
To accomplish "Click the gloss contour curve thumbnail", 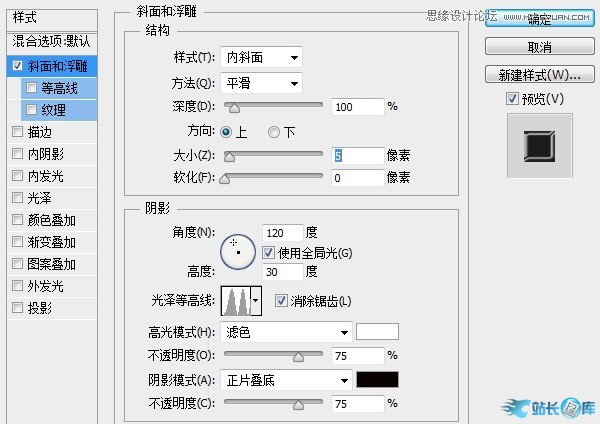I will pyautogui.click(x=234, y=301).
